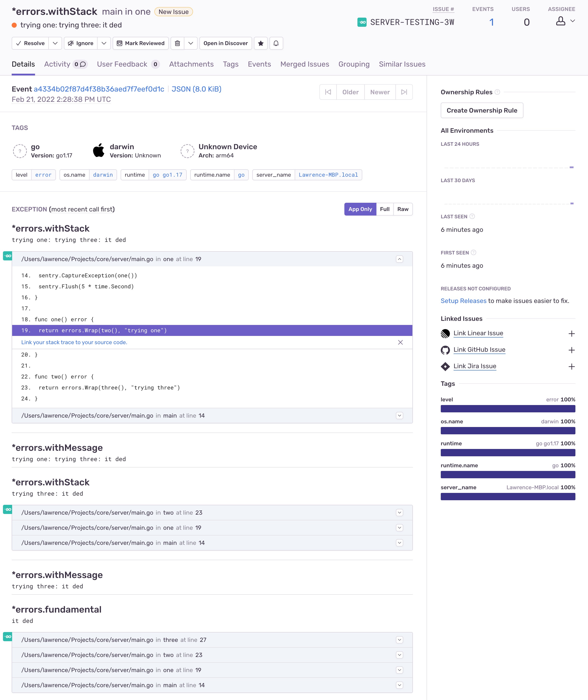Open the Merged Issues tab
Image resolution: width=588 pixels, height=700 pixels.
(305, 64)
